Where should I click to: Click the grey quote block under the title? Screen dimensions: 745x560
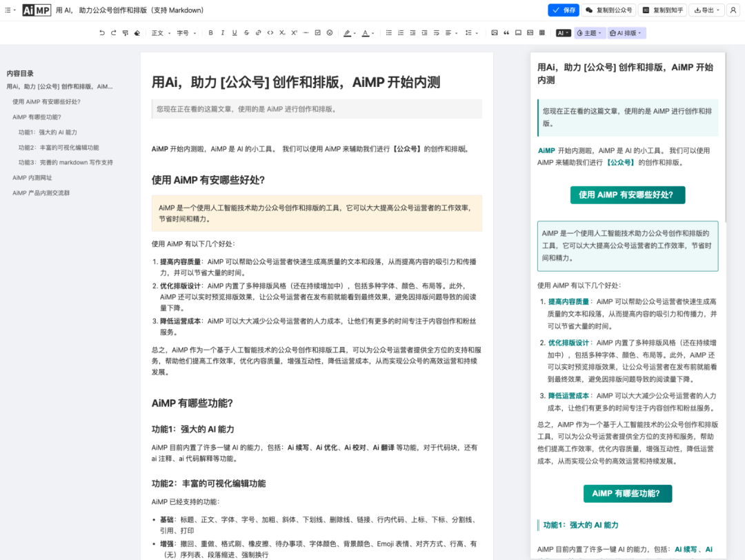[317, 109]
